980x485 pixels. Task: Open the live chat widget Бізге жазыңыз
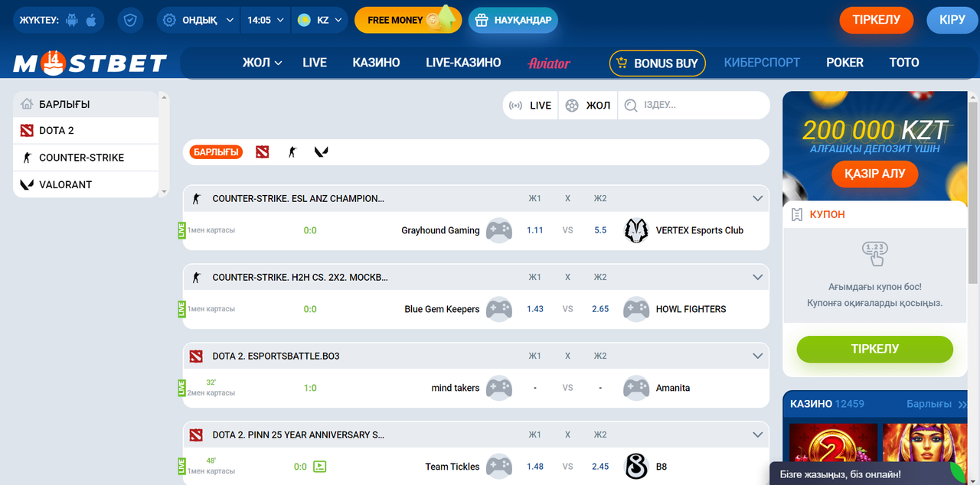point(869,474)
